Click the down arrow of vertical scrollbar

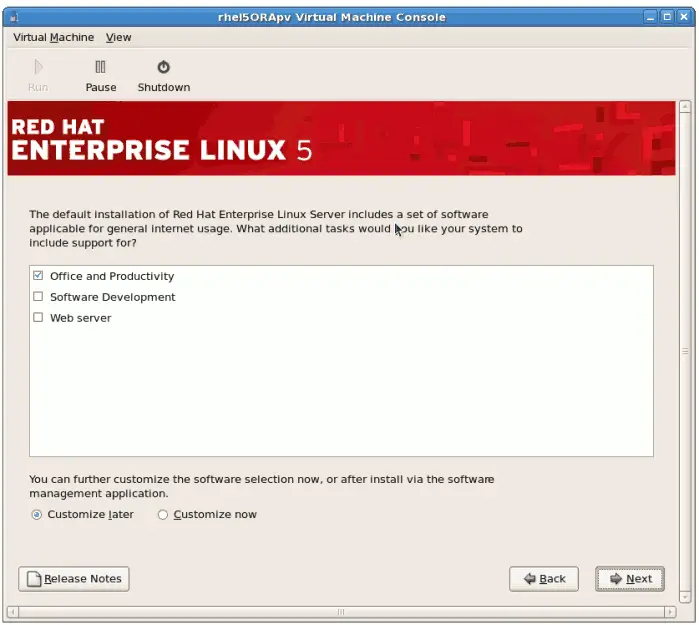coord(685,596)
